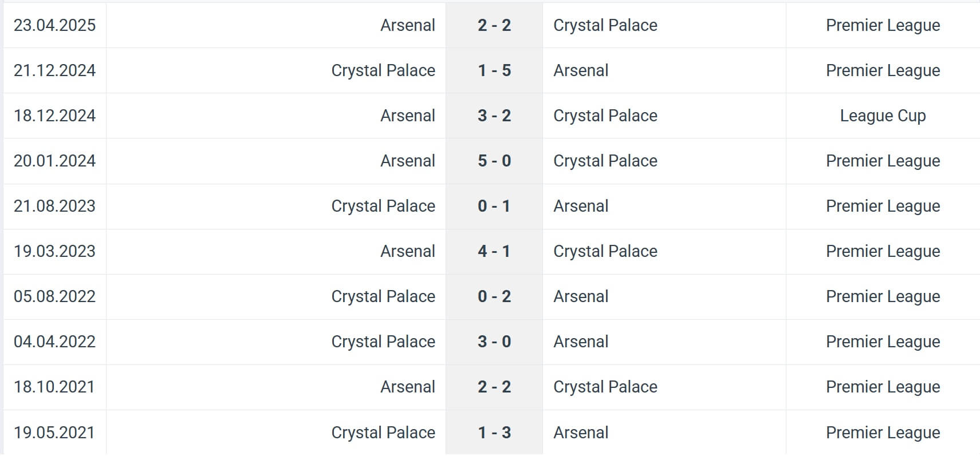This screenshot has height=456, width=980.
Task: Click the 21.08.2023 date cell
Action: pyautogui.click(x=54, y=206)
